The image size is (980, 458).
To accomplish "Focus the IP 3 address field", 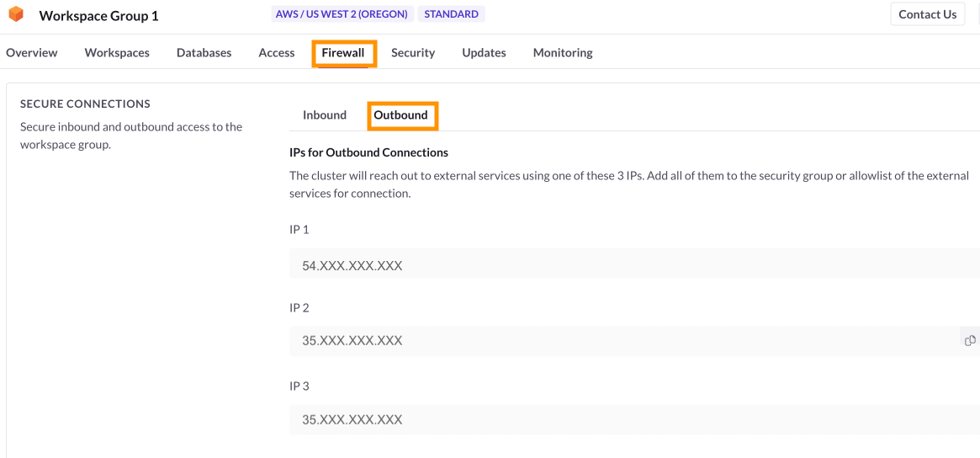I will tap(631, 419).
